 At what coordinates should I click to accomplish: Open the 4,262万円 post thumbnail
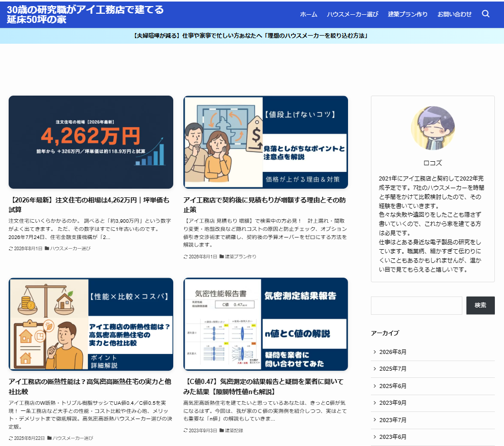click(91, 142)
